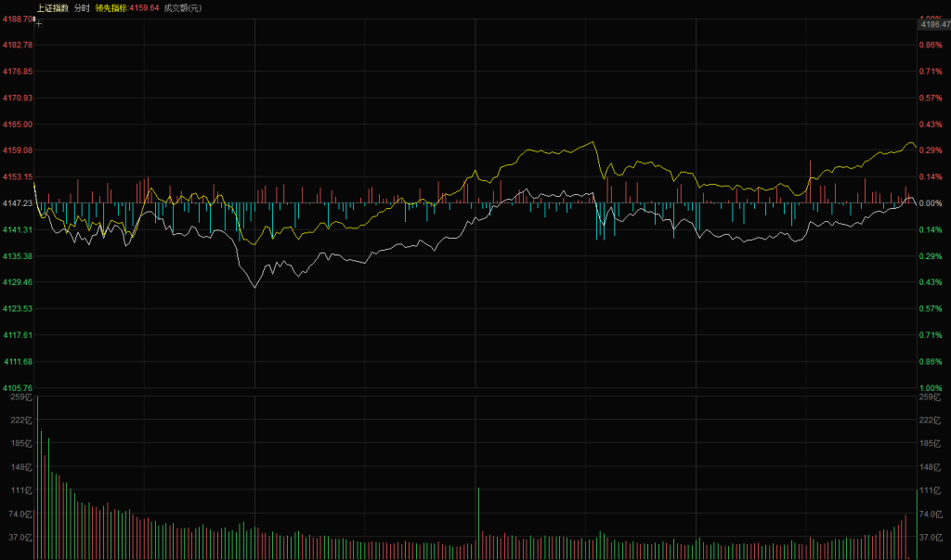Click the 上证指数 index name label

52,7
